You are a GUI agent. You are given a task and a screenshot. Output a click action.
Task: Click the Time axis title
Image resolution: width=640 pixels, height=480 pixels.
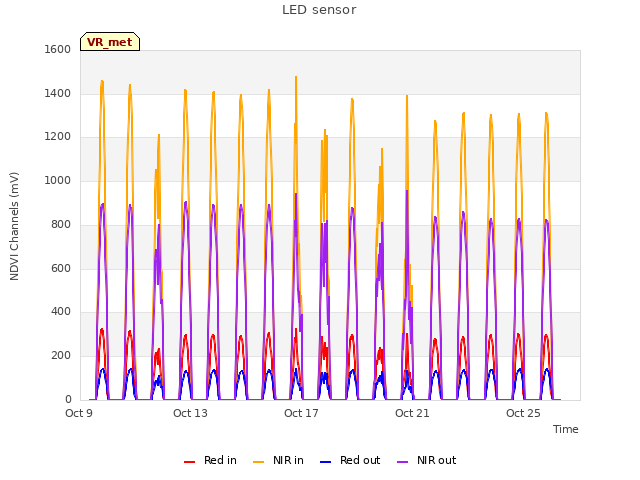coord(565,429)
